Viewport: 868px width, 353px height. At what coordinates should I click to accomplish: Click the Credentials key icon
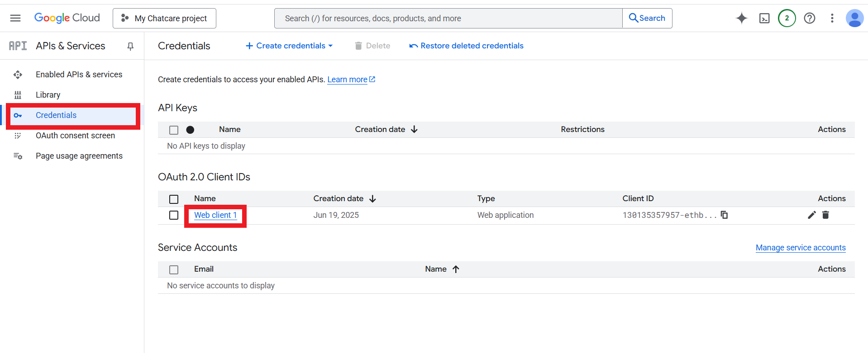(18, 115)
